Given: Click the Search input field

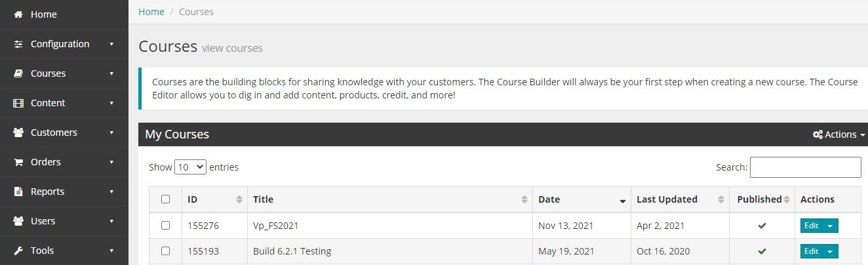Looking at the screenshot, I should tap(805, 167).
